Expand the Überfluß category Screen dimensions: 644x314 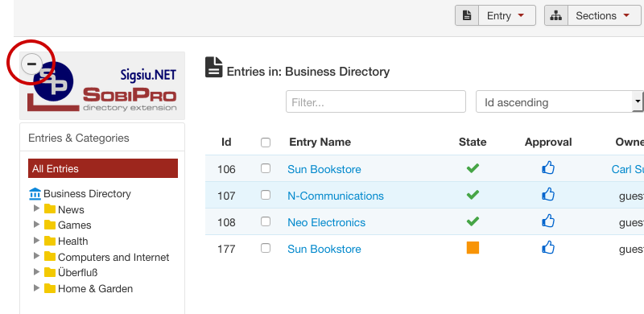click(x=36, y=271)
